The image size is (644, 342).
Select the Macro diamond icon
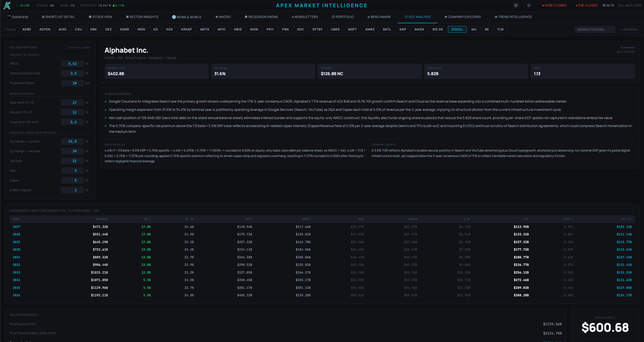[216, 17]
